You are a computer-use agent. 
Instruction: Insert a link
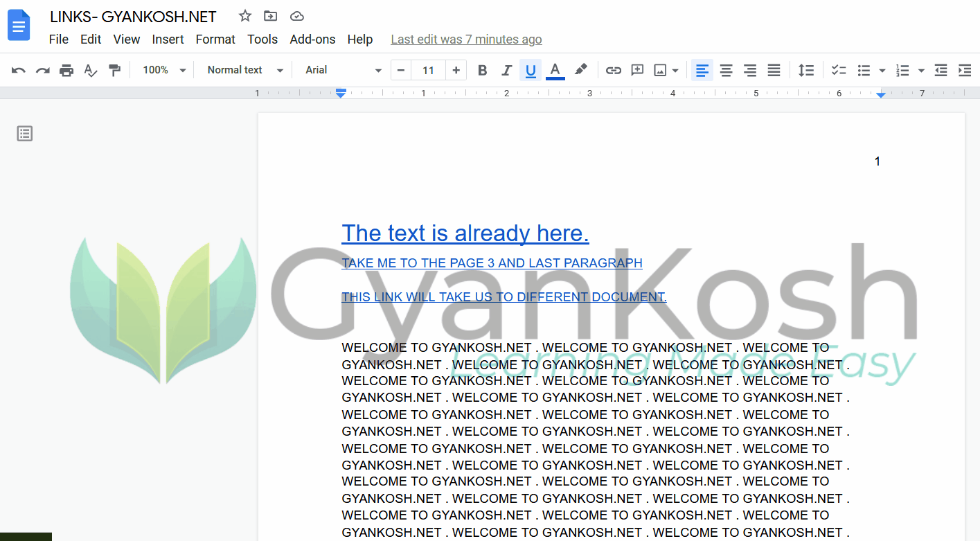613,70
